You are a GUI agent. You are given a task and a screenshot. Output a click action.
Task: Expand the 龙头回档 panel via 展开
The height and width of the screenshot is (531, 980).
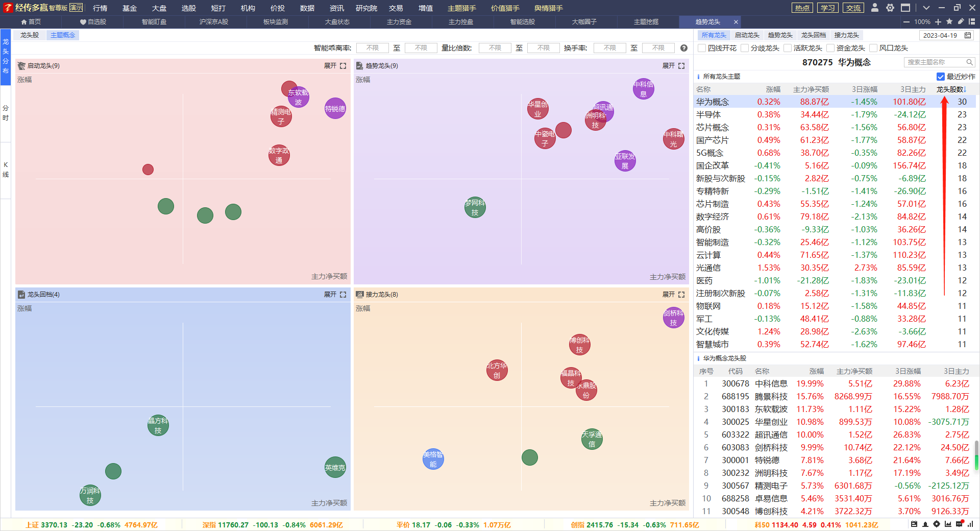330,295
